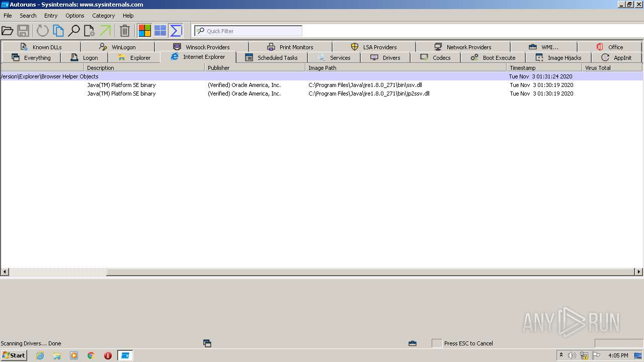Click status bar overlapping windows icon
The image size is (644, 362).
point(207,343)
